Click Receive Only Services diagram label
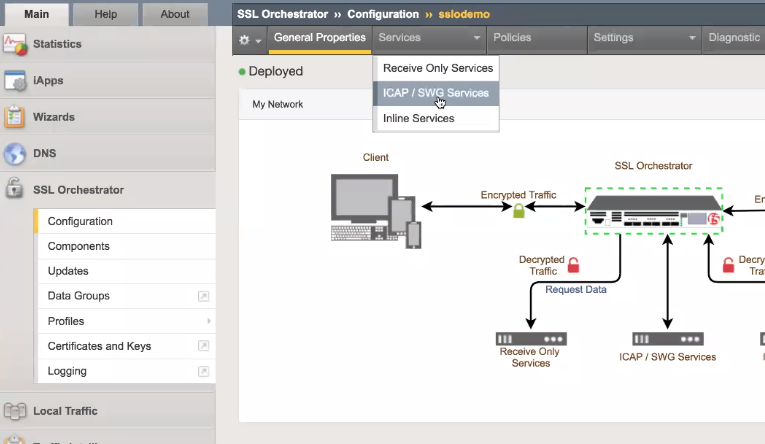Screen dimensions: 765x444 pos(530,357)
